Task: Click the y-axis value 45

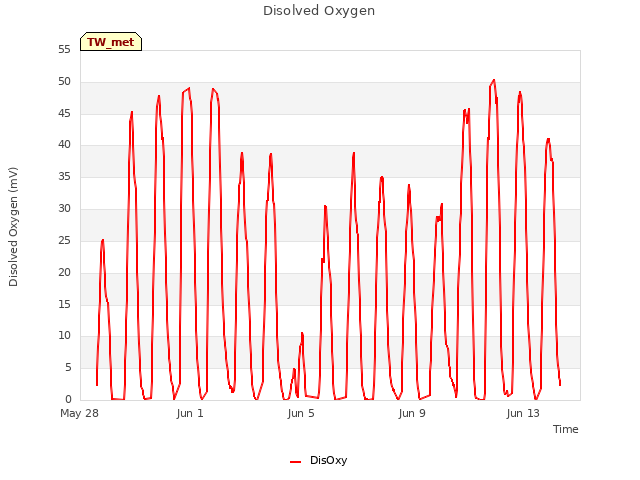Action: pyautogui.click(x=64, y=113)
